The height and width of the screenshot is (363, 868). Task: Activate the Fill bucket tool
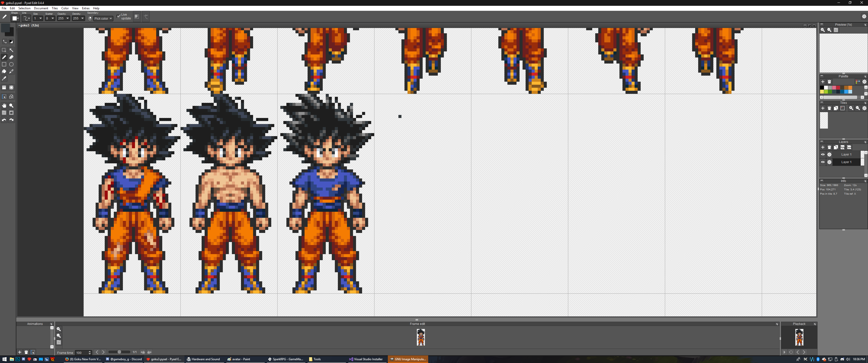coord(4,71)
